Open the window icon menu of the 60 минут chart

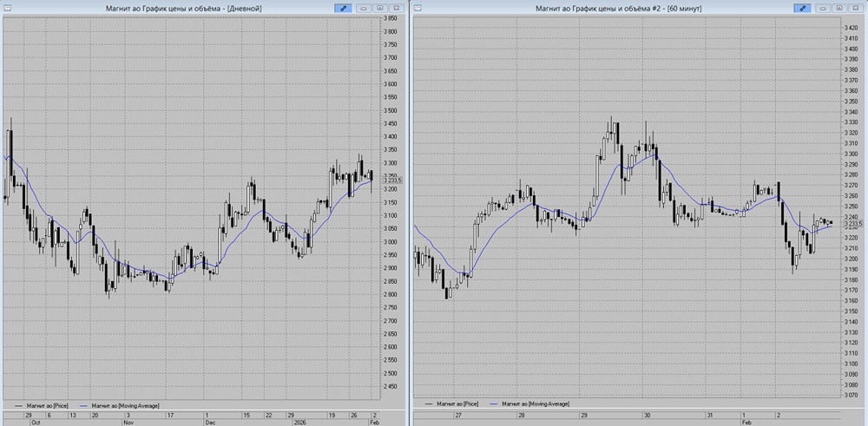418,9
